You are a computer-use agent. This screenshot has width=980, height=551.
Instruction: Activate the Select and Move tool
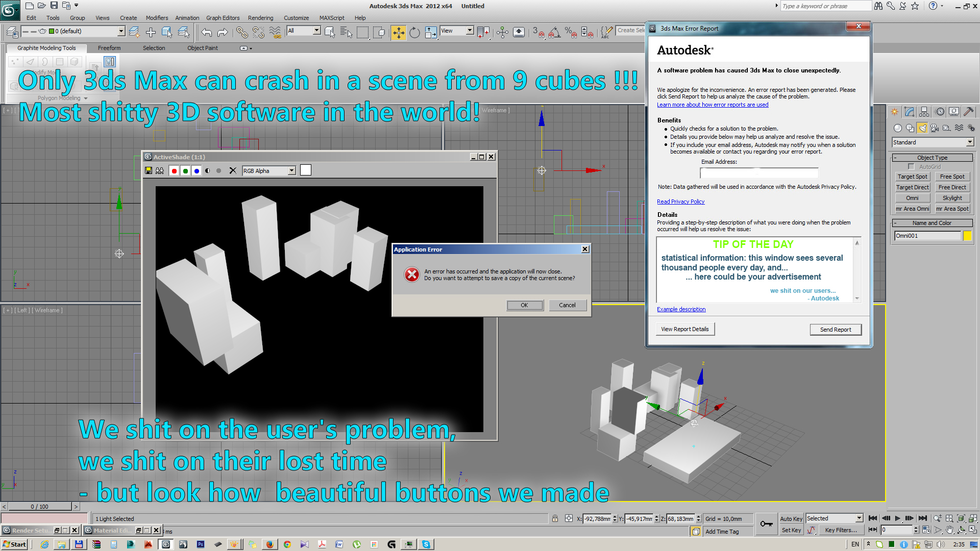coord(399,33)
